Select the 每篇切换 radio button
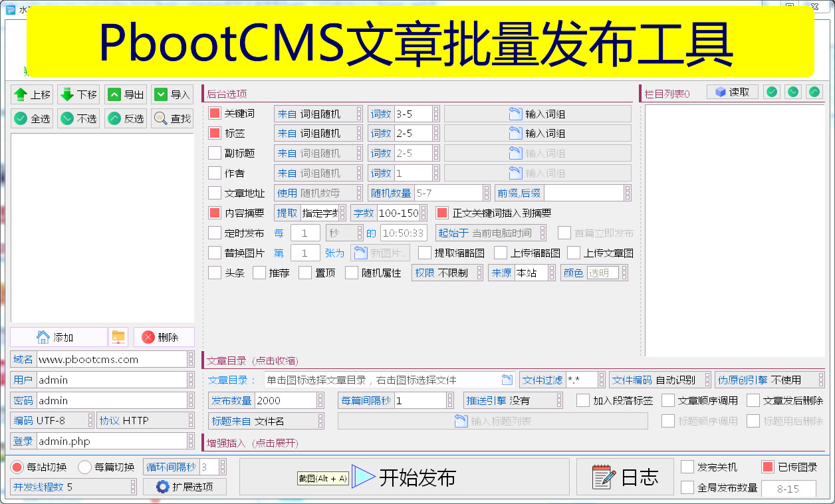Image resolution: width=835 pixels, height=504 pixels. (84, 466)
